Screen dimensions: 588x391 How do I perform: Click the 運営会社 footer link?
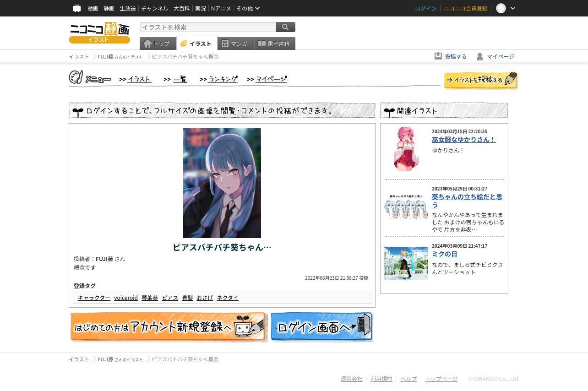(x=352, y=379)
